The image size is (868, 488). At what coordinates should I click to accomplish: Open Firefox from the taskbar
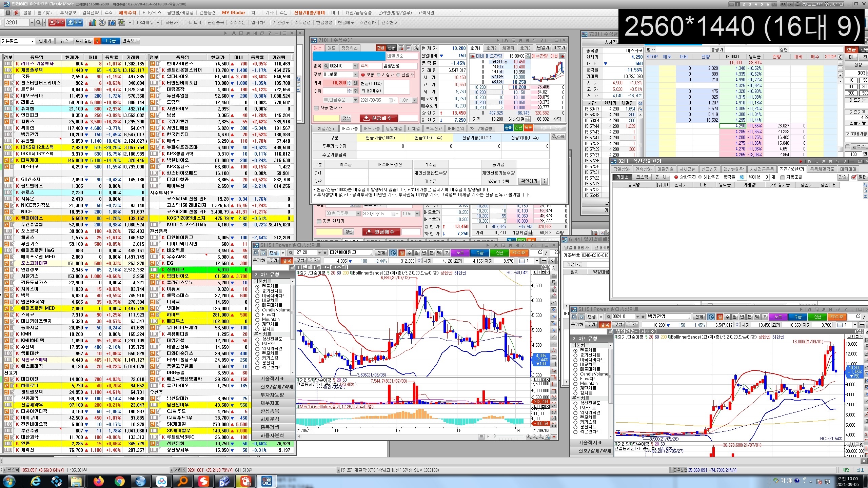tap(98, 481)
